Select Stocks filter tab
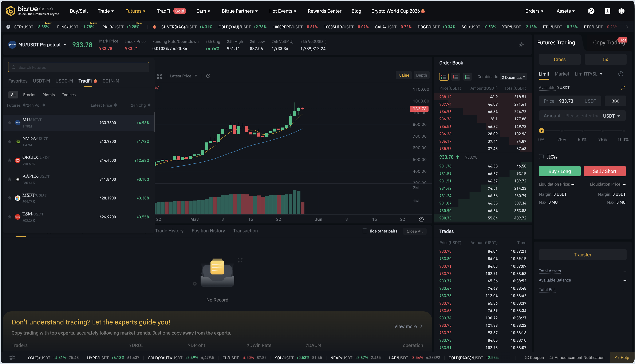 click(x=29, y=95)
